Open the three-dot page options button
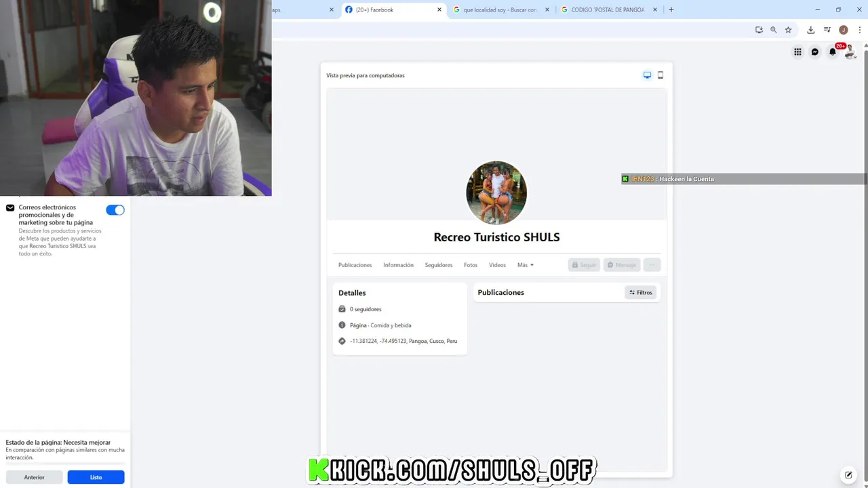This screenshot has width=868, height=488. [652, 265]
